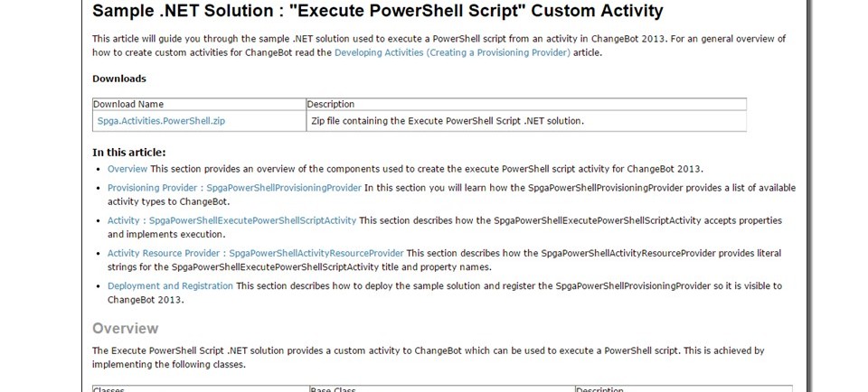Click the Zip file description table cell

(x=526, y=120)
